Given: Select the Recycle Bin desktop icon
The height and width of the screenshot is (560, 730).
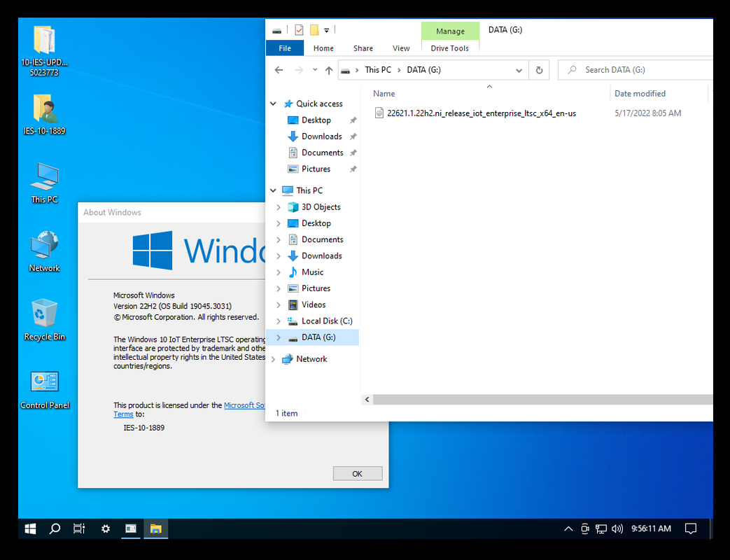Looking at the screenshot, I should [44, 320].
